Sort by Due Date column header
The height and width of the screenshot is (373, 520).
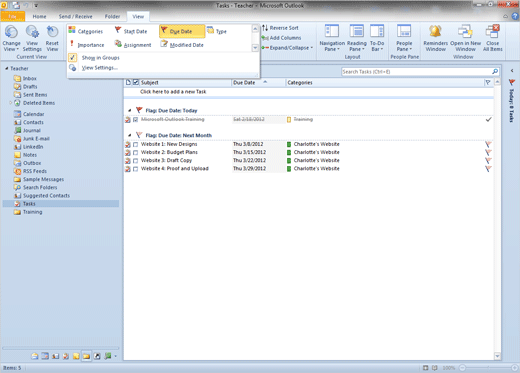point(258,82)
